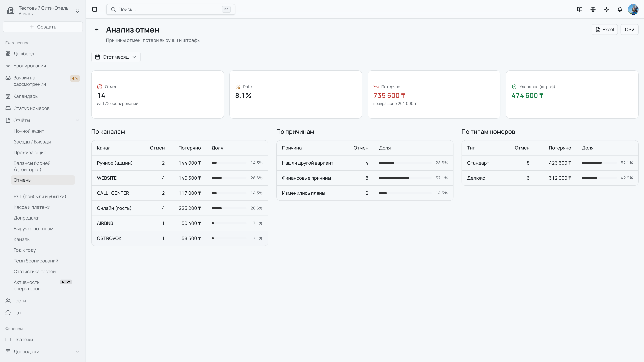
Task: Open Год к году report
Action: click(24, 250)
